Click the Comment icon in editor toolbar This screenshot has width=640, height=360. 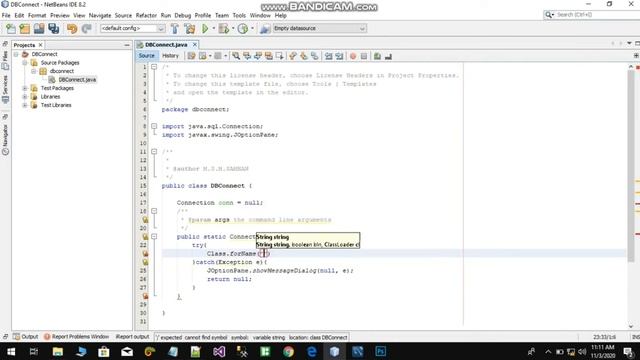377,56
